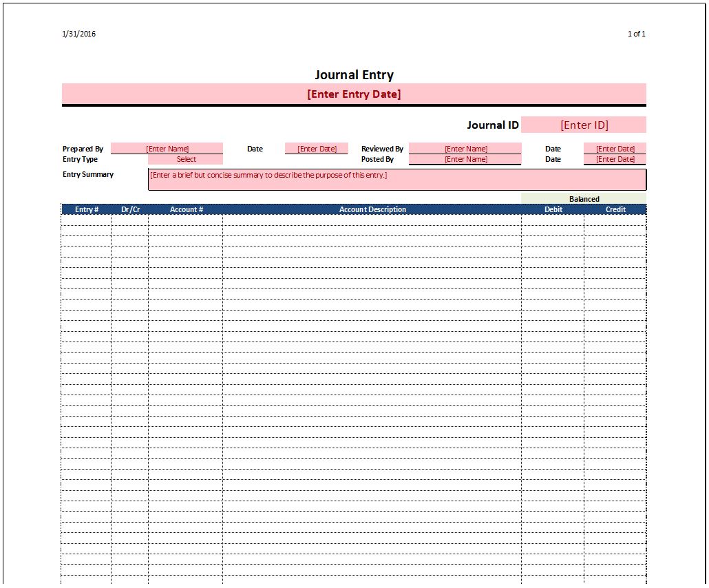Click the Account Description column header
Image resolution: width=709 pixels, height=588 pixels.
click(372, 209)
